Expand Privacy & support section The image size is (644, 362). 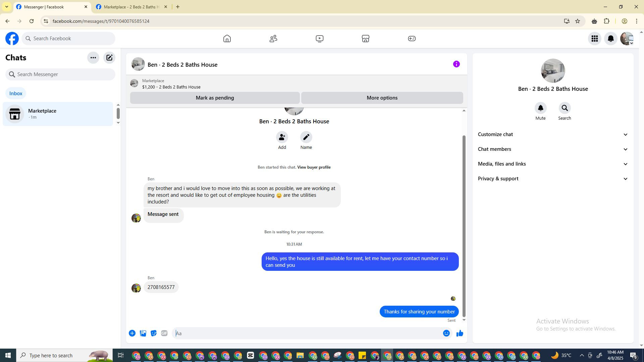(x=552, y=179)
